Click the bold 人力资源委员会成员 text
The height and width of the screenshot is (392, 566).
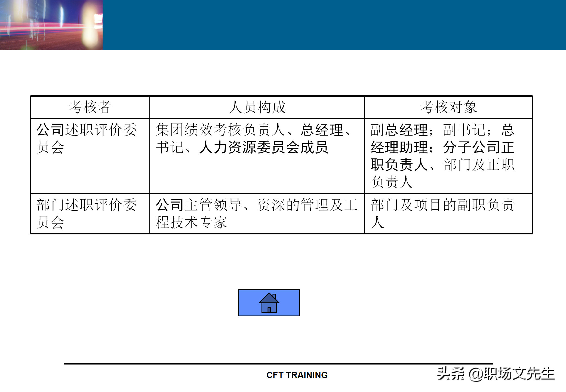pyautogui.click(x=263, y=147)
